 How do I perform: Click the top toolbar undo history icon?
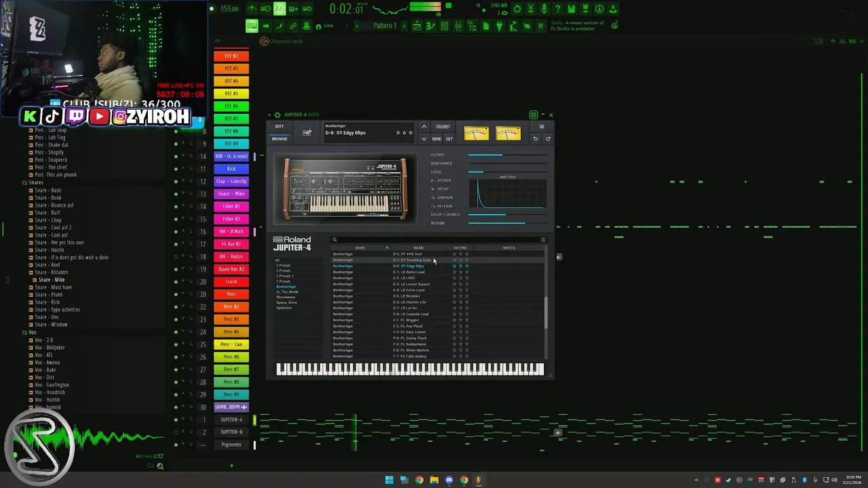(517, 9)
